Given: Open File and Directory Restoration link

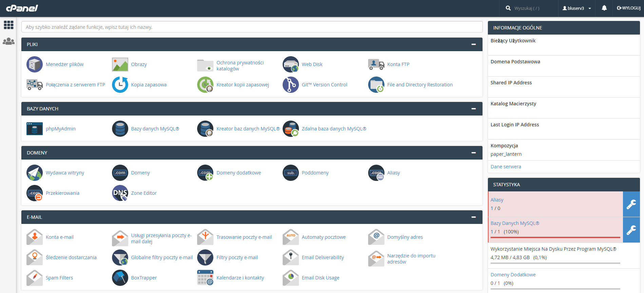Looking at the screenshot, I should (x=420, y=85).
